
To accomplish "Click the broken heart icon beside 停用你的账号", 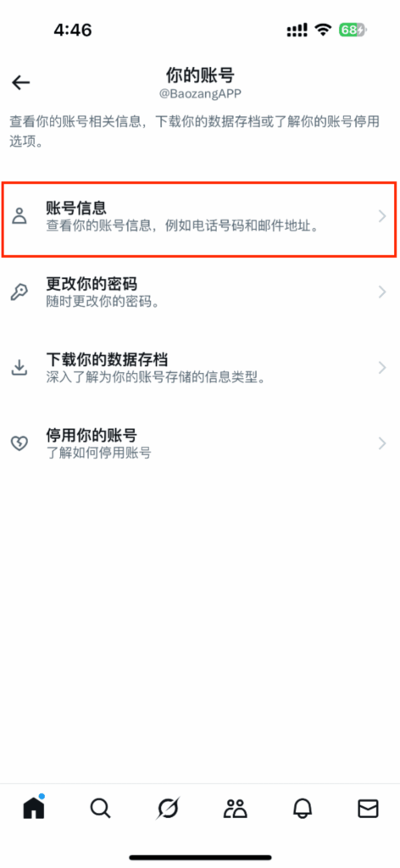I will (x=20, y=443).
